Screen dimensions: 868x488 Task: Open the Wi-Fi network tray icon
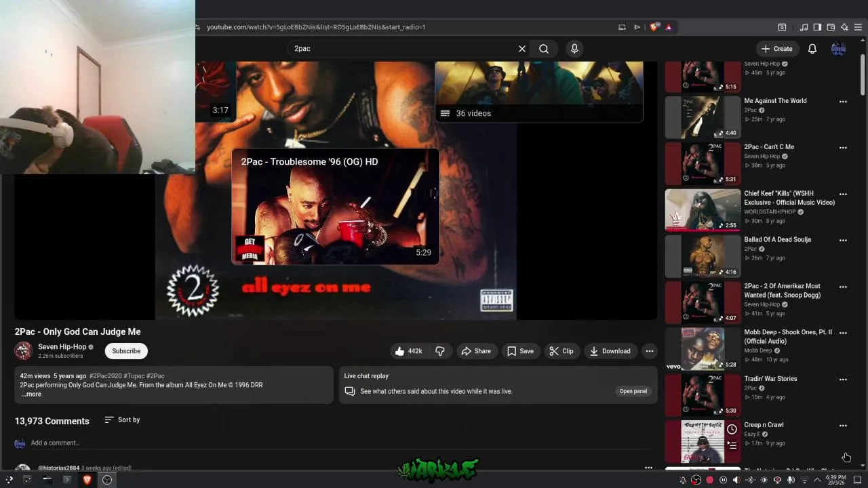coord(804,480)
